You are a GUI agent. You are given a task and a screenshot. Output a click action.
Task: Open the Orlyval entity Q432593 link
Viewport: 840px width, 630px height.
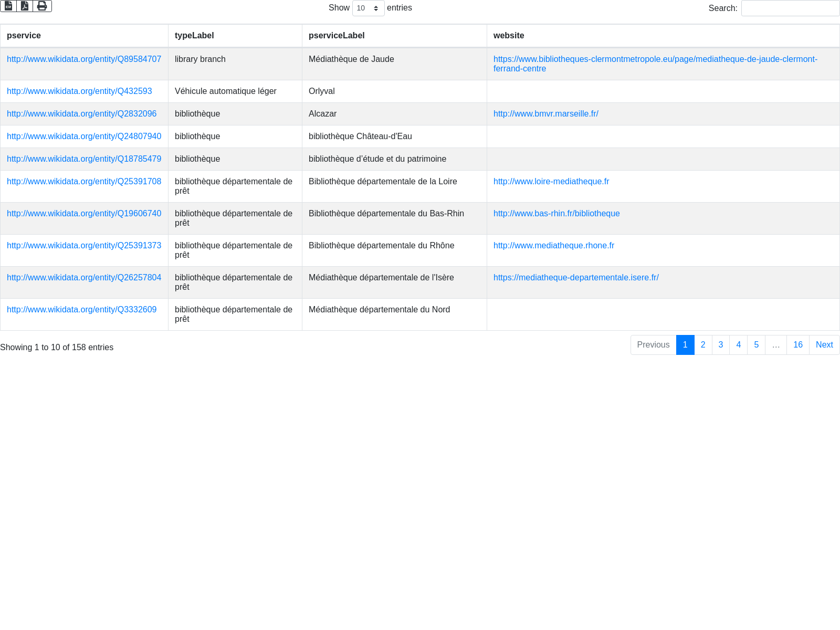[79, 91]
